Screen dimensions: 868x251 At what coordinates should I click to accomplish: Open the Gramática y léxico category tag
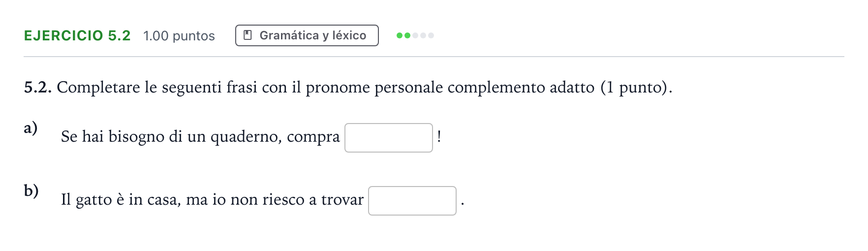click(x=307, y=35)
